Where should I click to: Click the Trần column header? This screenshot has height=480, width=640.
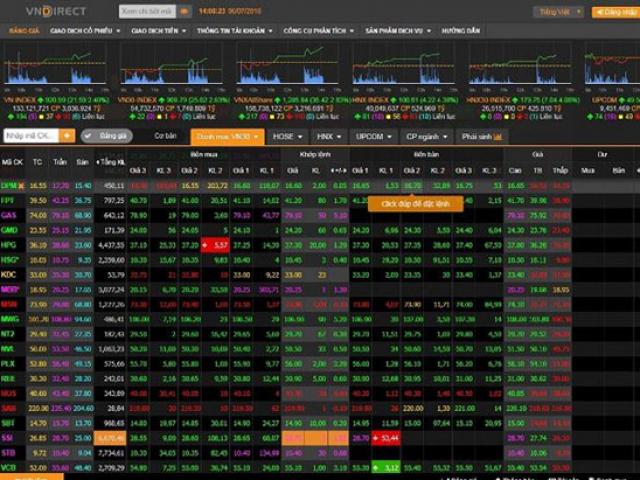[60, 162]
